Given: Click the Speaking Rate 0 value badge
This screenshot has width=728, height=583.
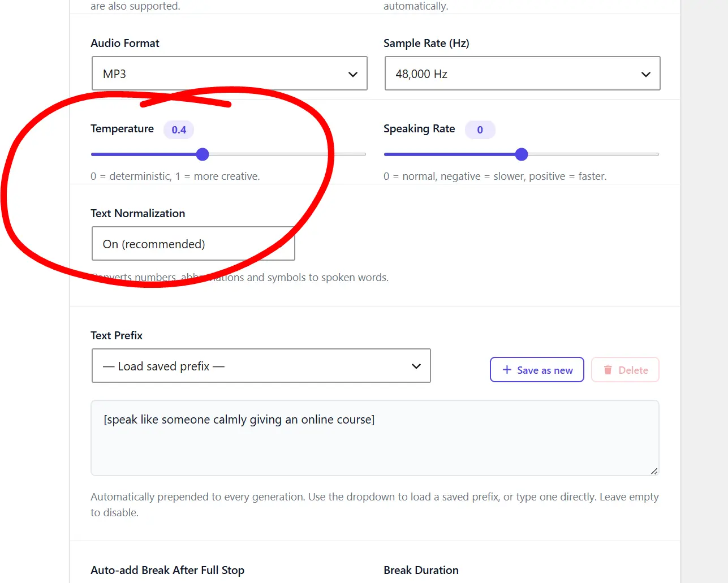Looking at the screenshot, I should (480, 129).
